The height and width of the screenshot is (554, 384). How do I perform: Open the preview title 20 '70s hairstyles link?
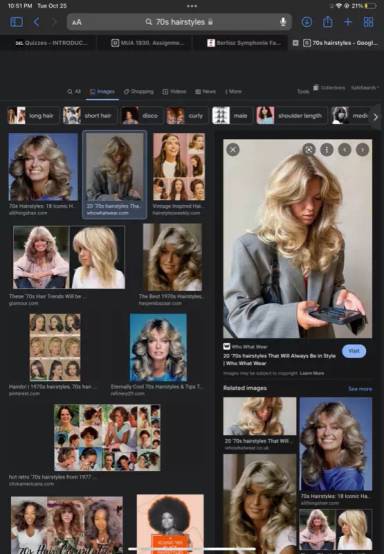coord(279,359)
